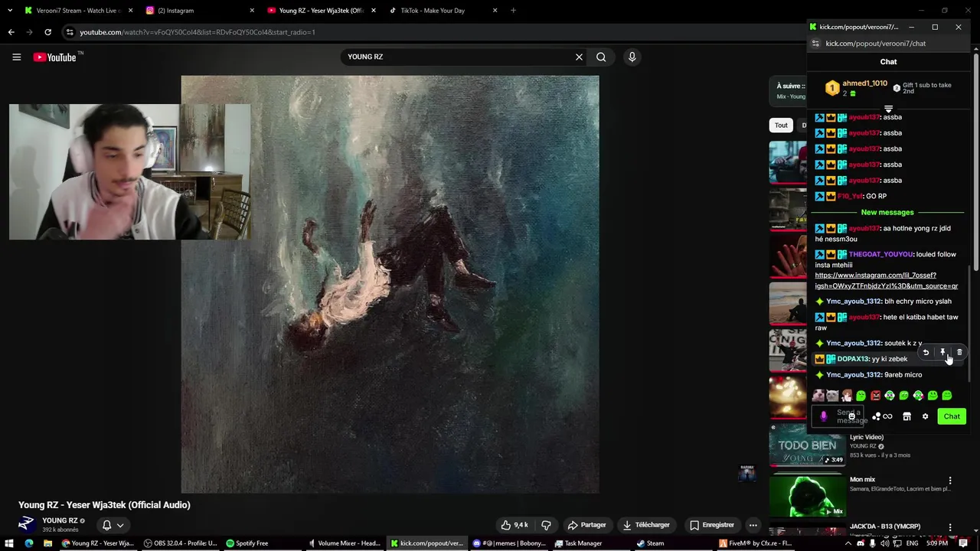Viewport: 980px width, 551px height.
Task: Open the instagram.com/lil_7ossef link in chat
Action: pyautogui.click(x=886, y=281)
